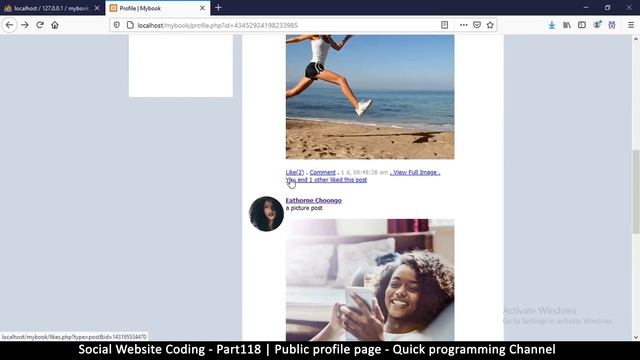Go forward using the browser forward arrow

(25, 25)
